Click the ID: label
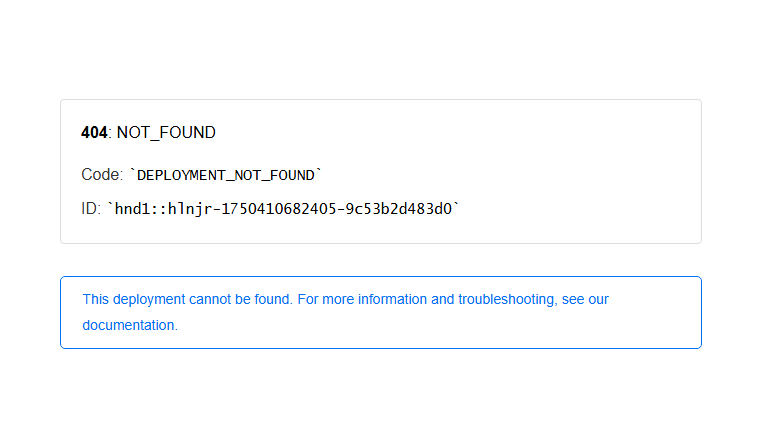This screenshot has width=762, height=432. click(x=91, y=208)
